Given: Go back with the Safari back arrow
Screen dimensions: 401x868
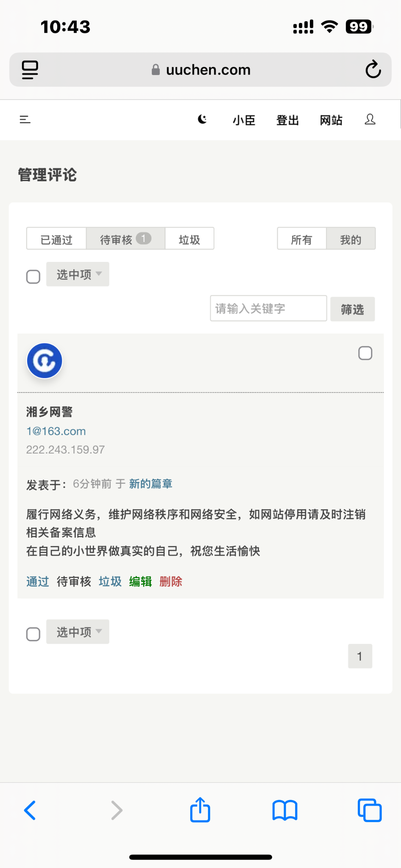Looking at the screenshot, I should 30,810.
